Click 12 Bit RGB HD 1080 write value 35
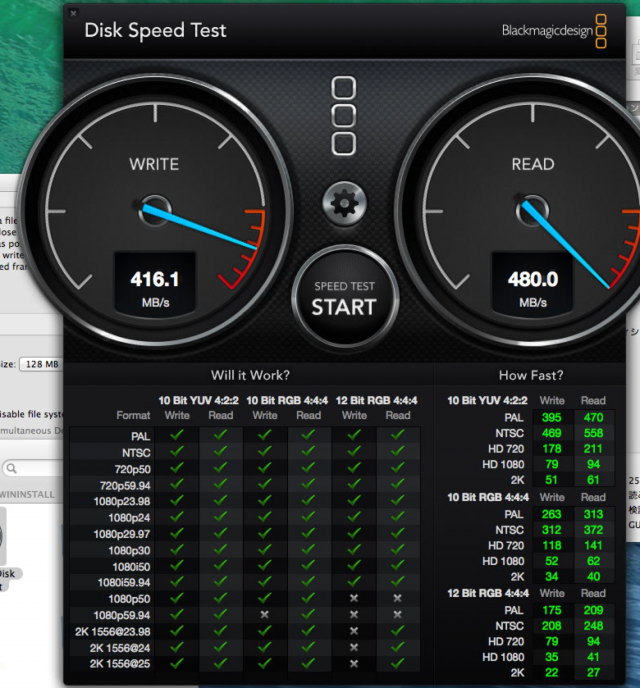The height and width of the screenshot is (689, 640). tap(552, 657)
